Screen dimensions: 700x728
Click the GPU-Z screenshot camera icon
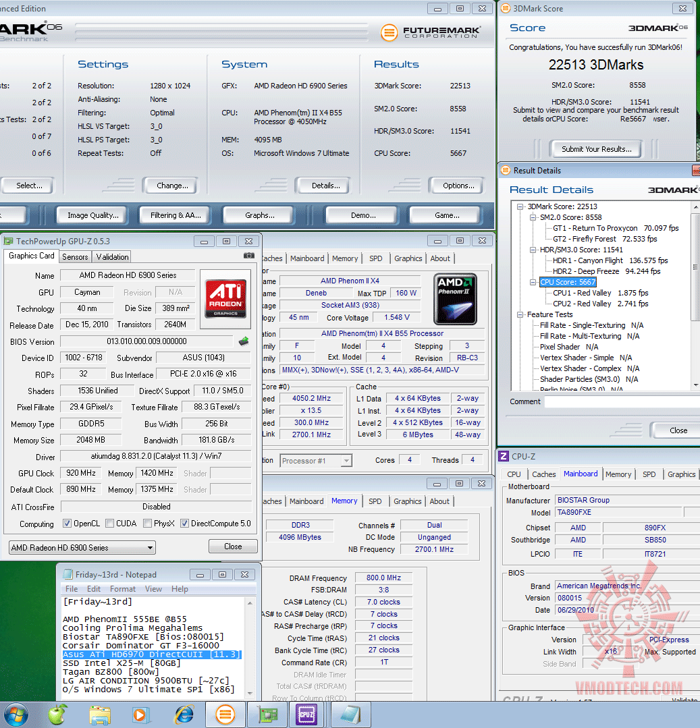coord(249,256)
